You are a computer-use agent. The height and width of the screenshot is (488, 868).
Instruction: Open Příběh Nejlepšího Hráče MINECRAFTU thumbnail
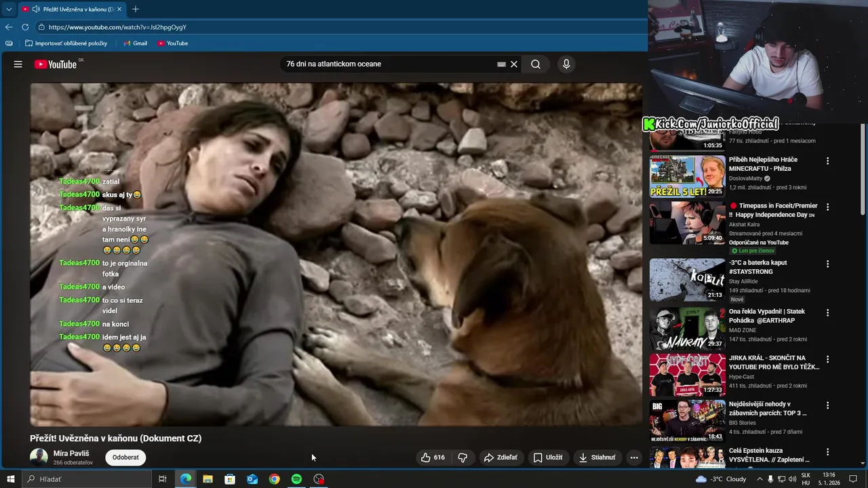point(687,176)
